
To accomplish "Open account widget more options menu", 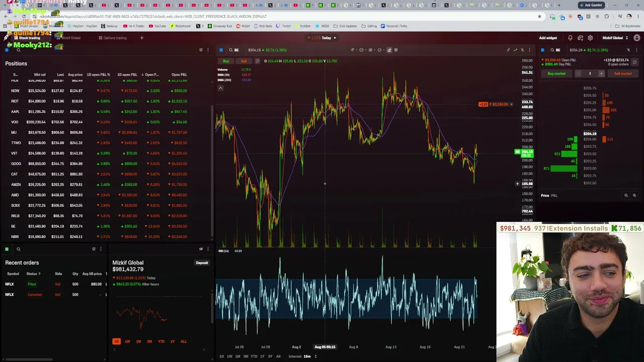I will coord(208,249).
